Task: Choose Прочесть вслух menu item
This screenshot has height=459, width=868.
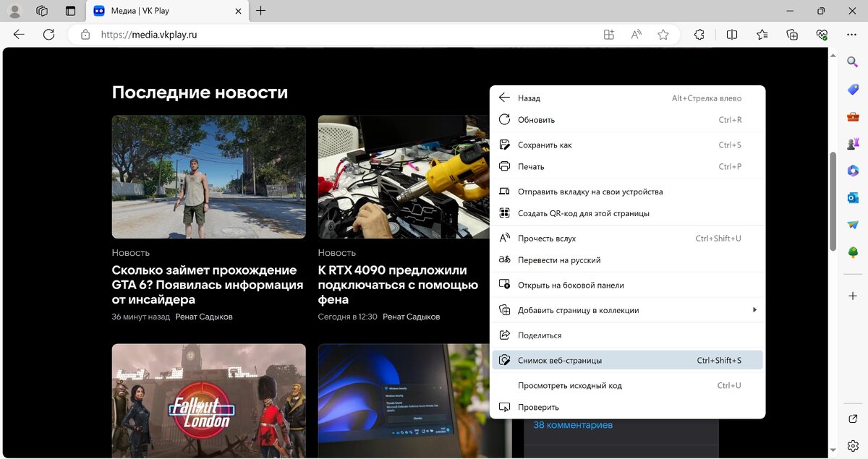Action: coord(627,239)
